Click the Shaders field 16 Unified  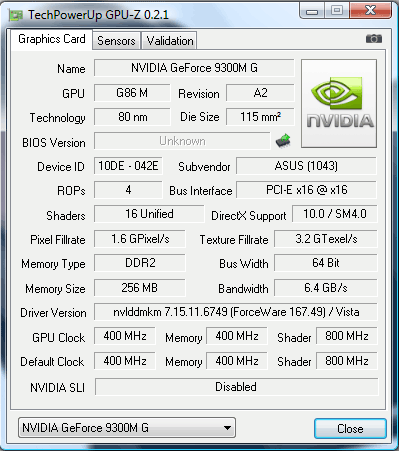click(x=149, y=214)
